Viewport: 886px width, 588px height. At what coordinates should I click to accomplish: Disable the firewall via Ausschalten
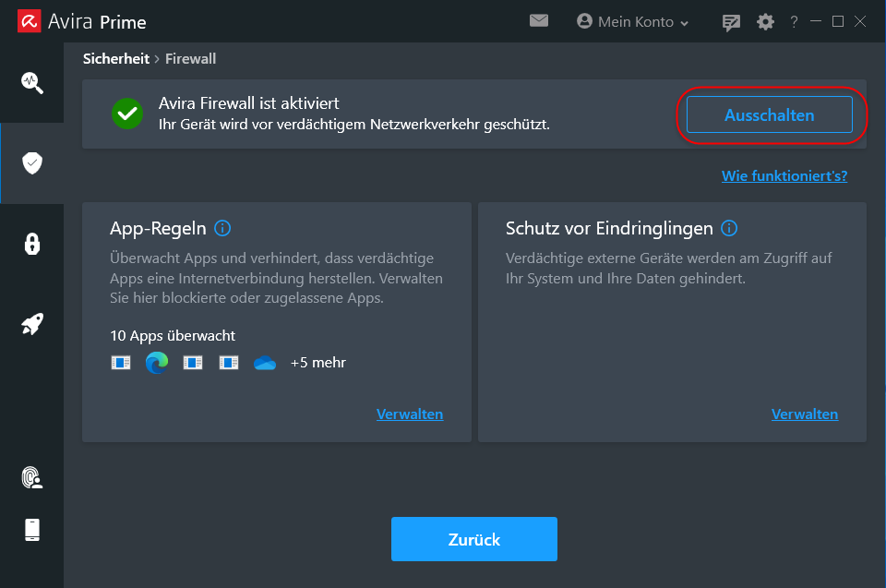click(x=770, y=114)
